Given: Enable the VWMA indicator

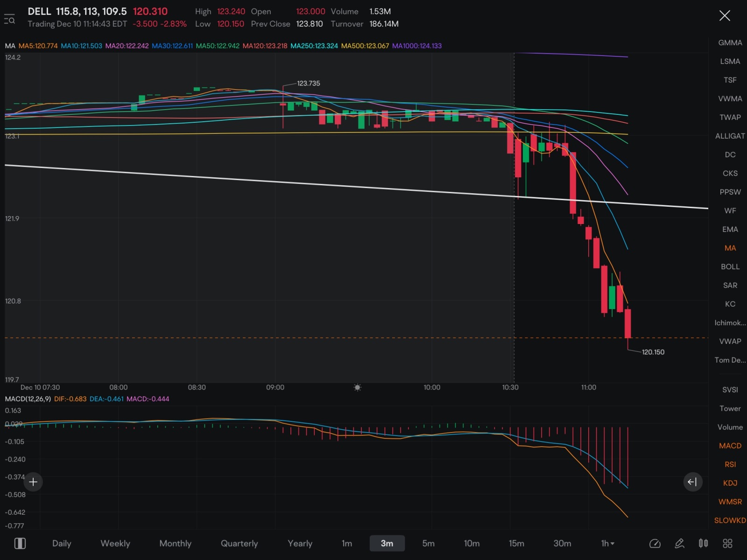Looking at the screenshot, I should coord(730,98).
